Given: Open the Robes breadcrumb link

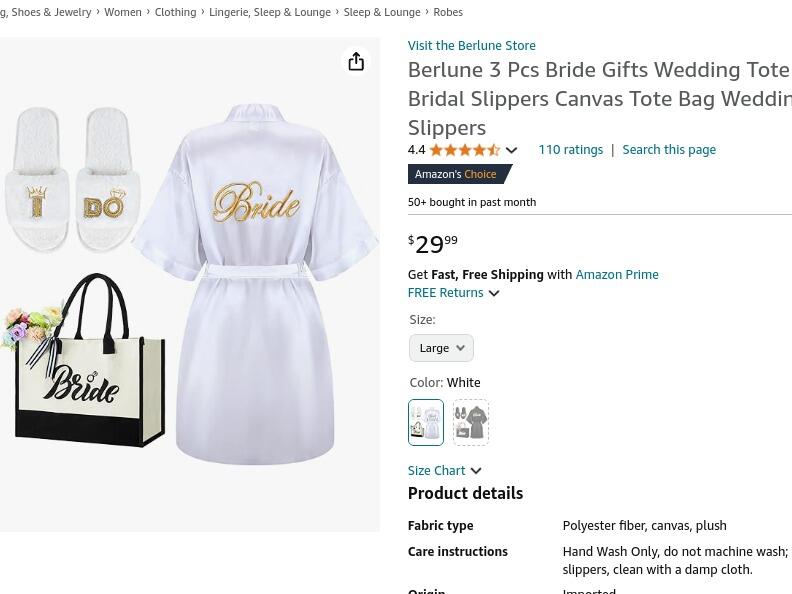Looking at the screenshot, I should coord(448,12).
